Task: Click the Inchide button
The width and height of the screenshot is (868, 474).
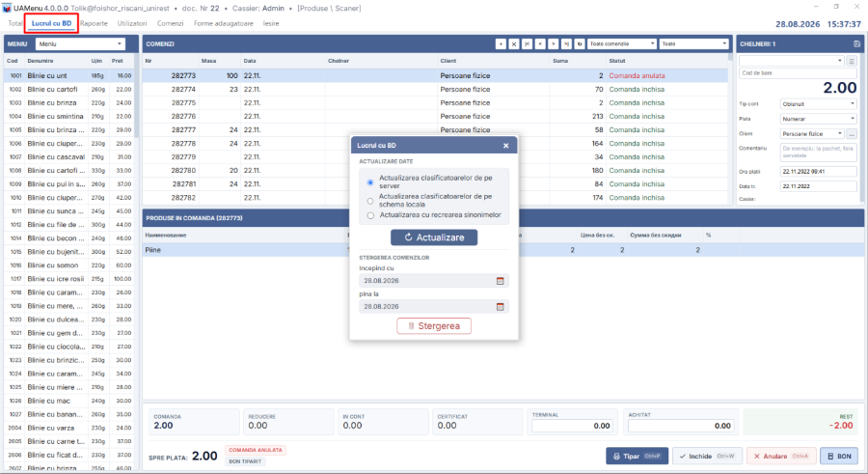Action: (x=707, y=456)
